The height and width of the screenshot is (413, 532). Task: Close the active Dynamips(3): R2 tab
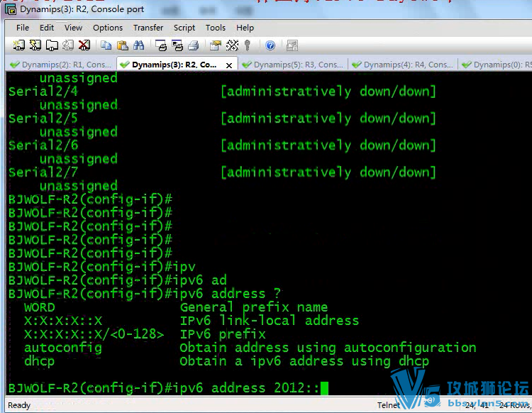click(x=229, y=65)
